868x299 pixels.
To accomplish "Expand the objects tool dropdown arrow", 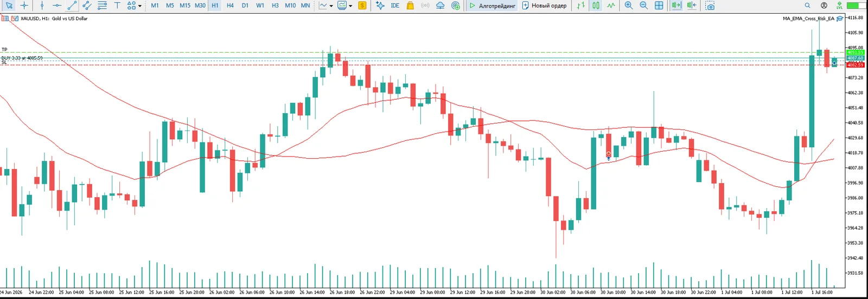I will click(140, 6).
